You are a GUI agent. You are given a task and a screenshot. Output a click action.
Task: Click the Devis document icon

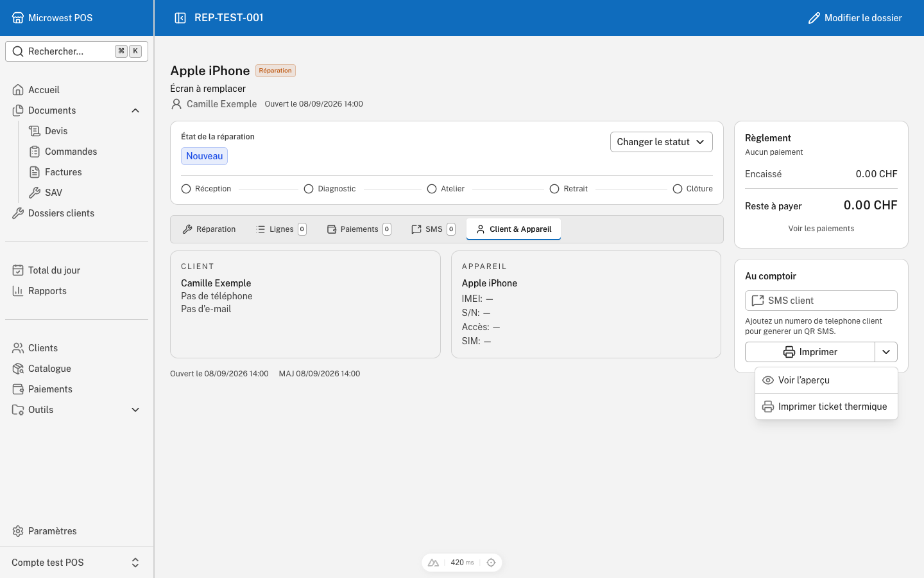click(x=35, y=131)
